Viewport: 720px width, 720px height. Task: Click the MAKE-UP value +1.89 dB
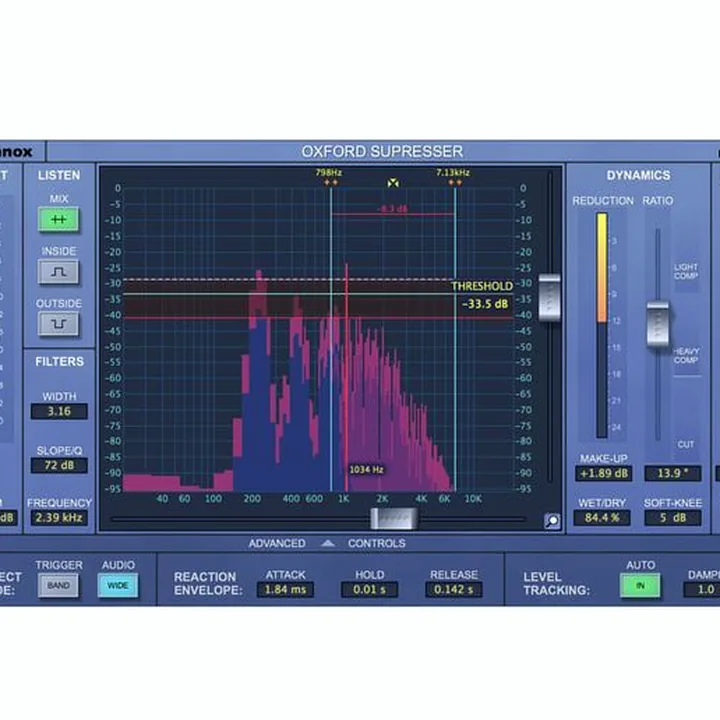click(603, 473)
